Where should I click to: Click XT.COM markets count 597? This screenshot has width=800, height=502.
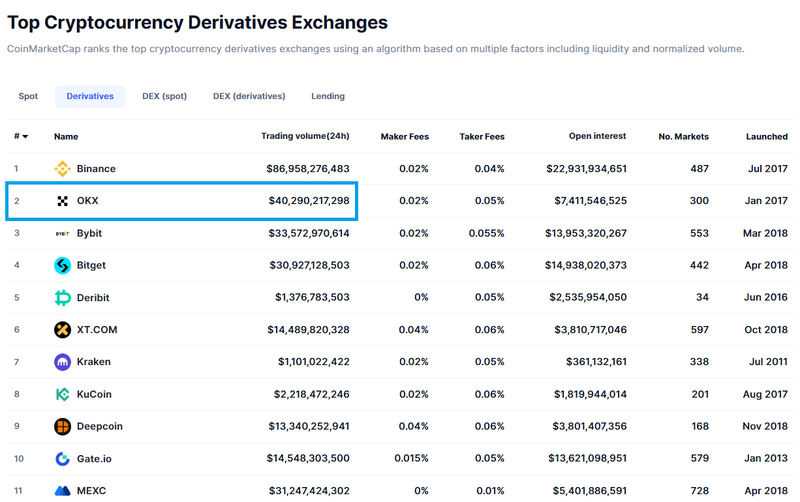coord(699,330)
